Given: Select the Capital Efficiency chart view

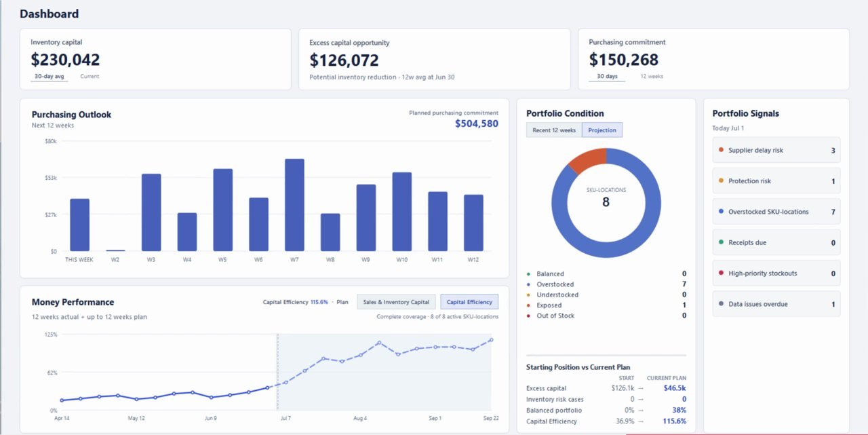Looking at the screenshot, I should (x=469, y=302).
